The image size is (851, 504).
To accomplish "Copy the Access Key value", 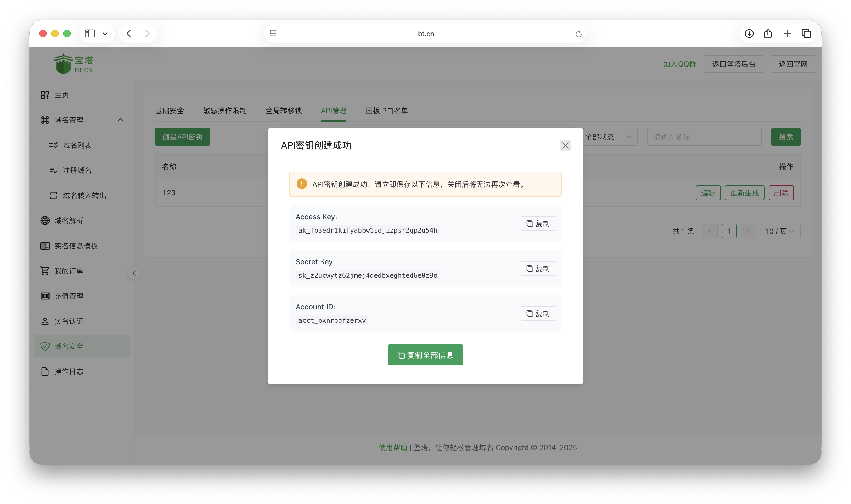I will click(538, 223).
